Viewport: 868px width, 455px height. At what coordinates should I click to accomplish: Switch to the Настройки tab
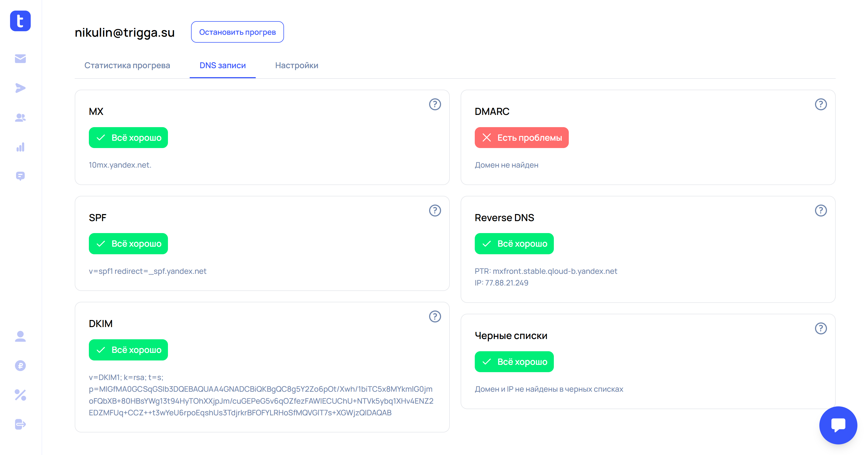pyautogui.click(x=296, y=65)
